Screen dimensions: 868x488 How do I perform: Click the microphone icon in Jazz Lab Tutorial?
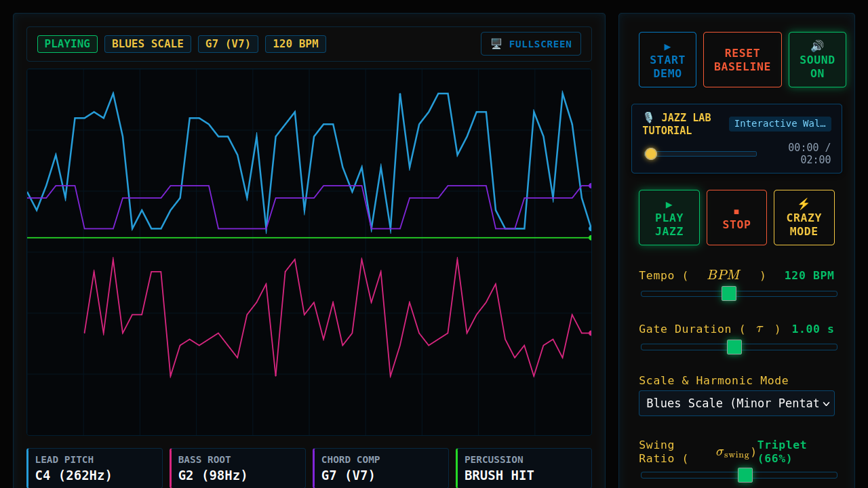pos(648,118)
